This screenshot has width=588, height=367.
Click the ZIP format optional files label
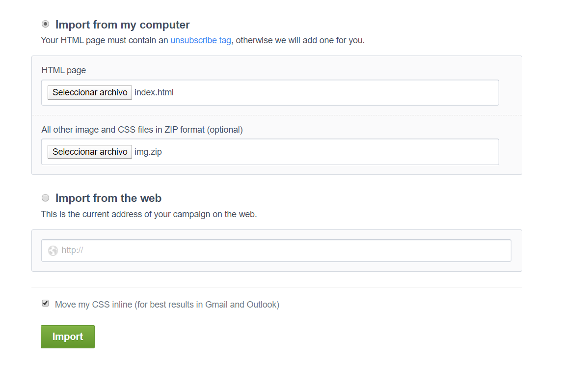click(141, 129)
